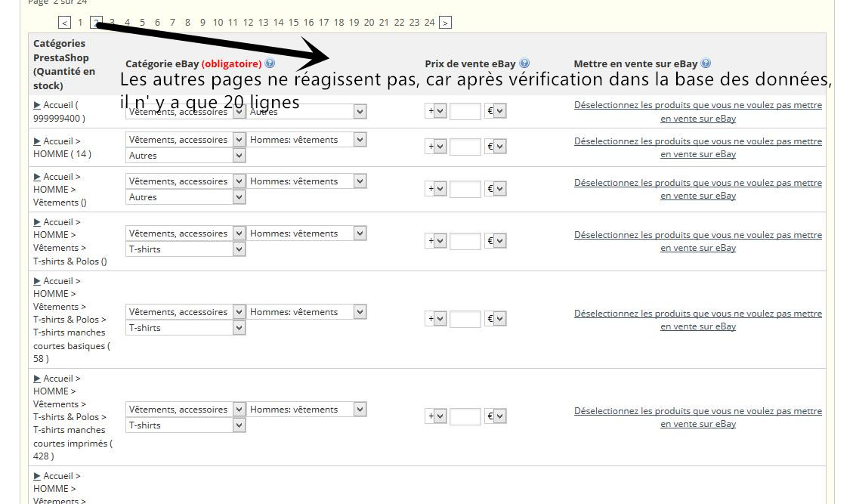Open pagination page 24
The width and height of the screenshot is (853, 504).
[429, 23]
